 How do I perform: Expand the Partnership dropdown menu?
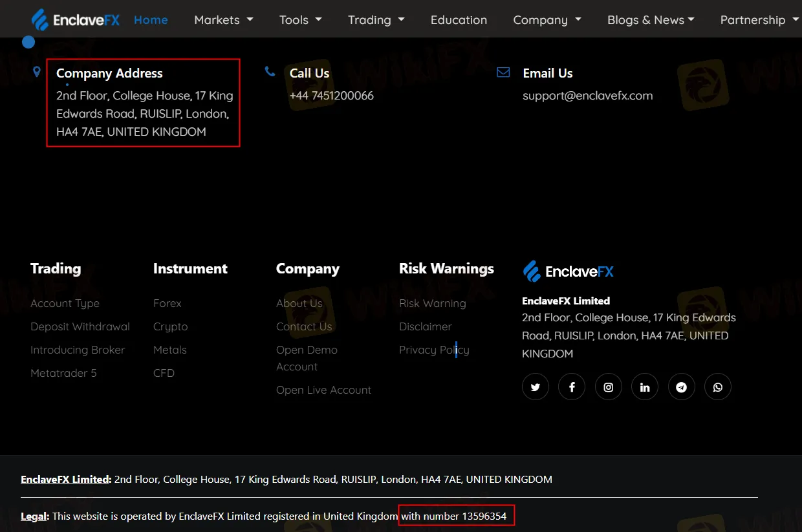(x=760, y=20)
